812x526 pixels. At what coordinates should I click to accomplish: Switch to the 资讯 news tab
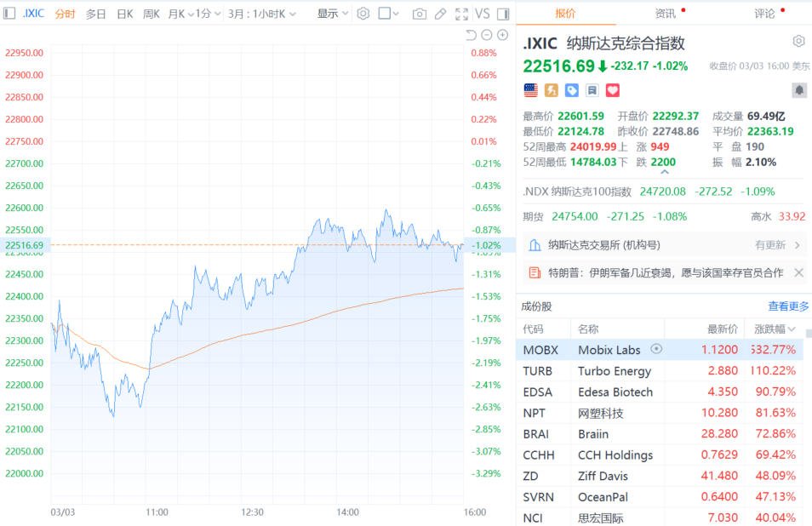666,14
